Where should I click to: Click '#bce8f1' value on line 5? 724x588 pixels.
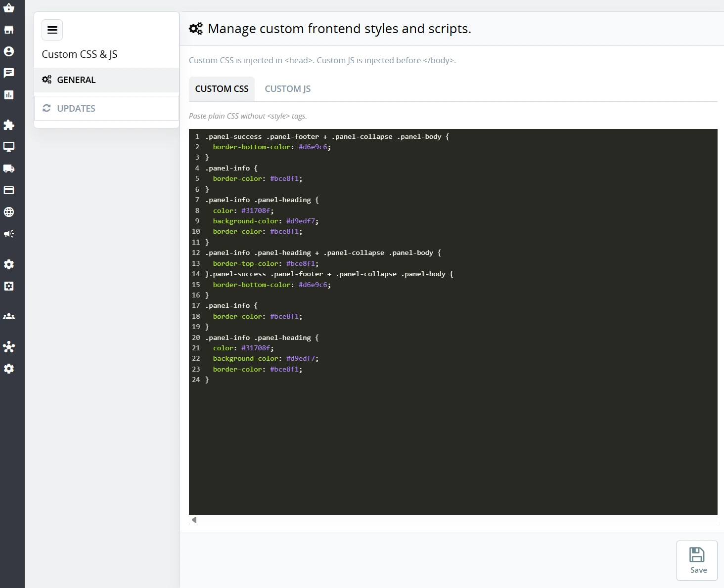click(284, 178)
